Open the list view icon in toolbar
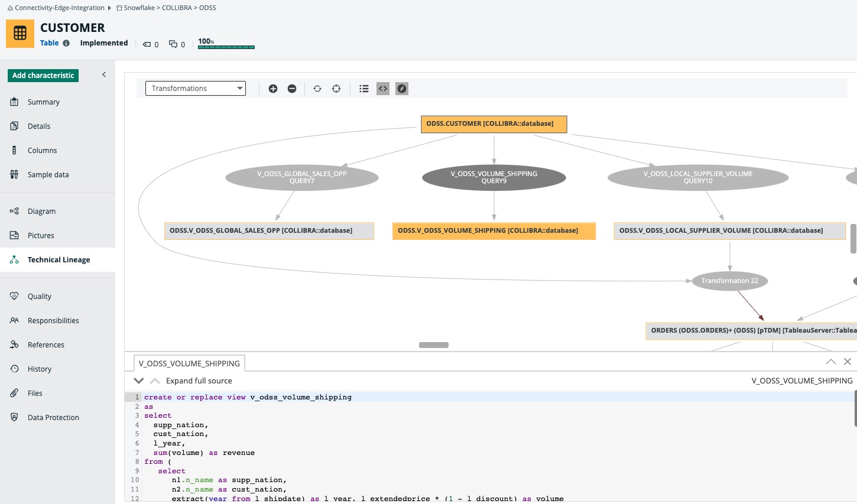 (364, 89)
